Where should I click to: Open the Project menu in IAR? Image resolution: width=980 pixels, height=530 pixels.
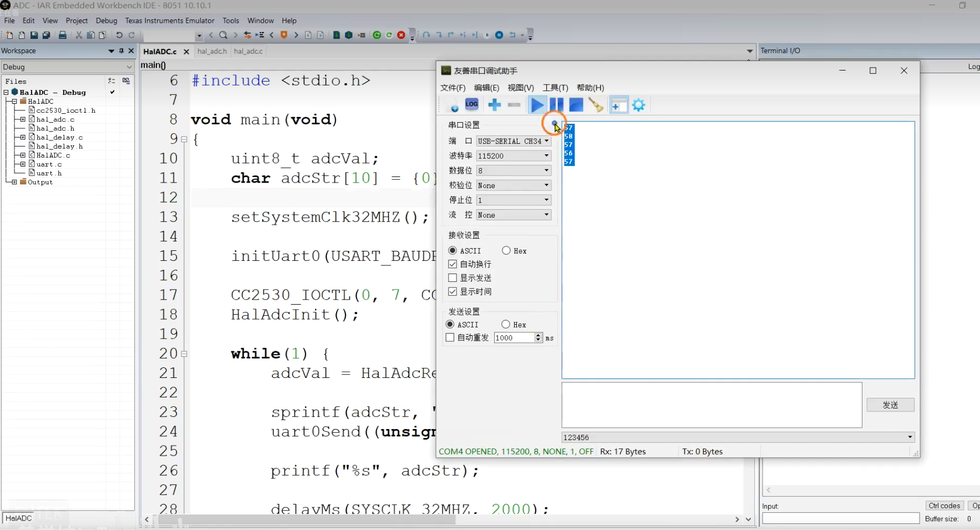coord(77,21)
